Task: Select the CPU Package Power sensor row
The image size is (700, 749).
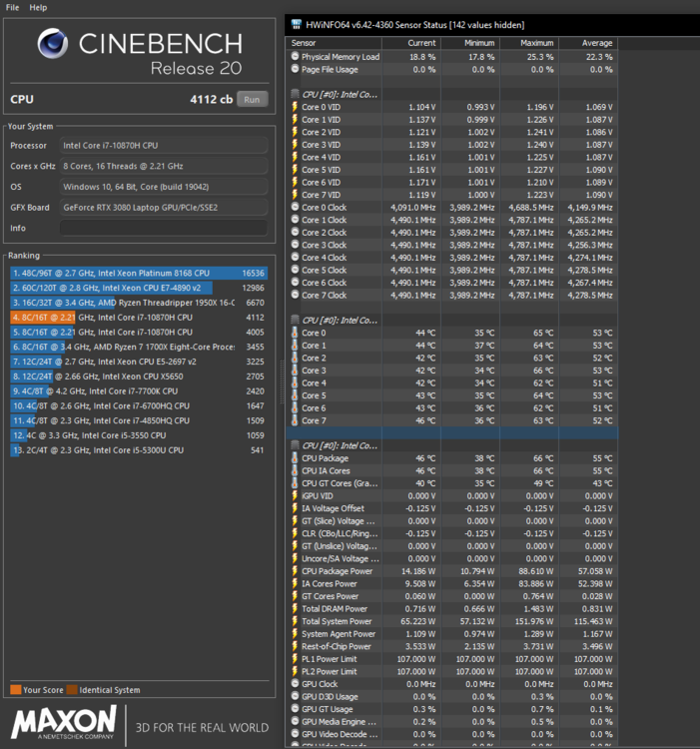Action: [337, 571]
